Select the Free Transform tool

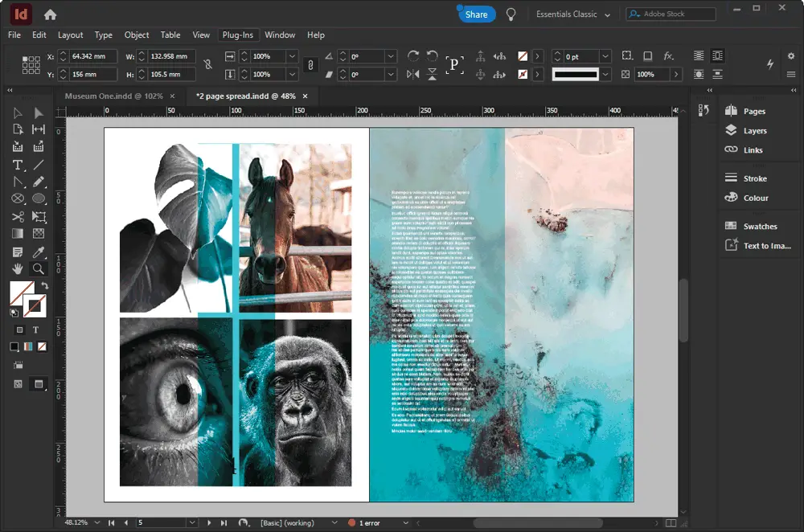[x=39, y=217]
